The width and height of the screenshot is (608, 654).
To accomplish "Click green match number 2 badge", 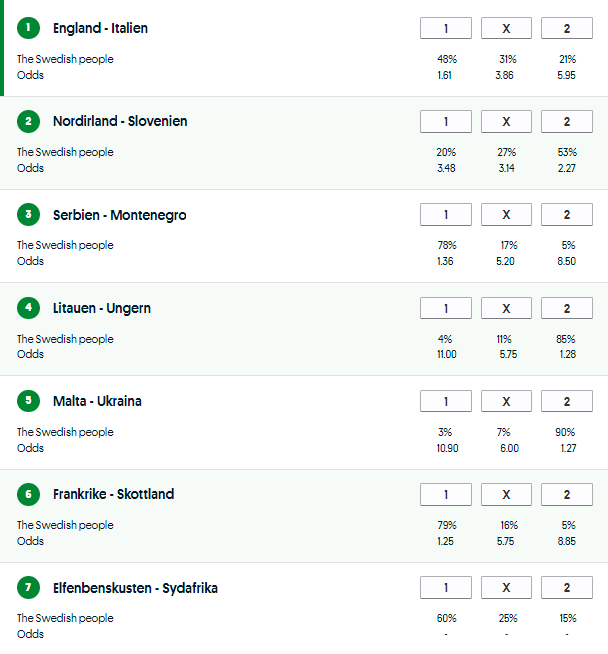I will click(29, 121).
